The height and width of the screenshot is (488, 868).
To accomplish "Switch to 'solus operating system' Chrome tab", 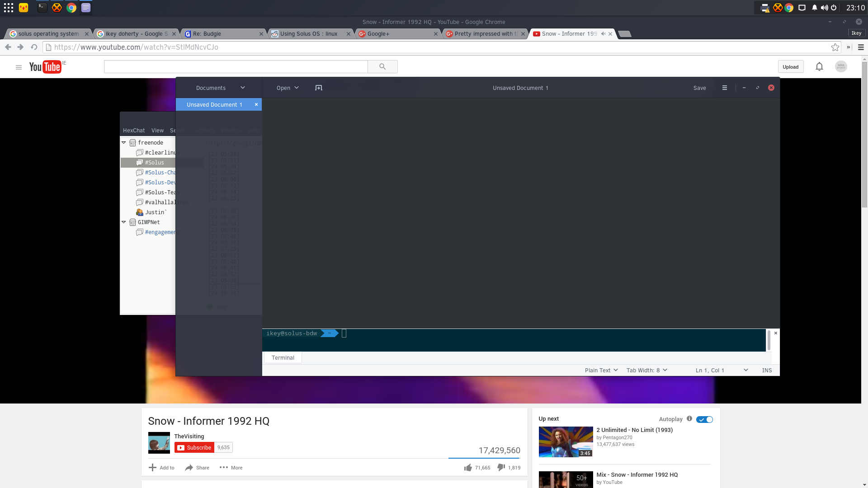I will [x=48, y=34].
